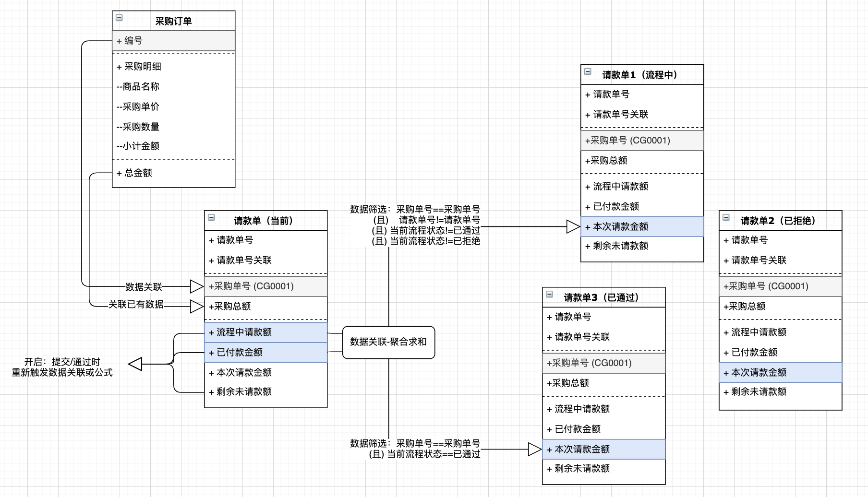Viewport: 868px width, 497px height.
Task: Select 采购总额 in 请款单1
Action: click(642, 161)
